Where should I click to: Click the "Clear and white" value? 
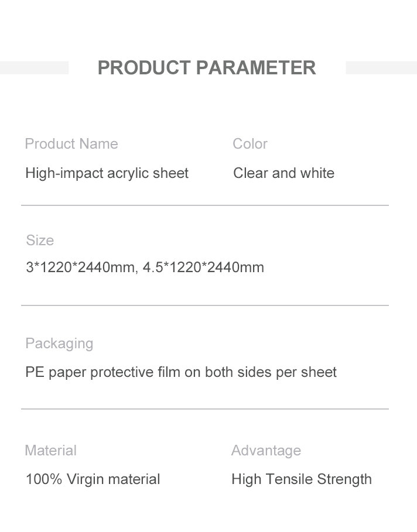pyautogui.click(x=283, y=173)
